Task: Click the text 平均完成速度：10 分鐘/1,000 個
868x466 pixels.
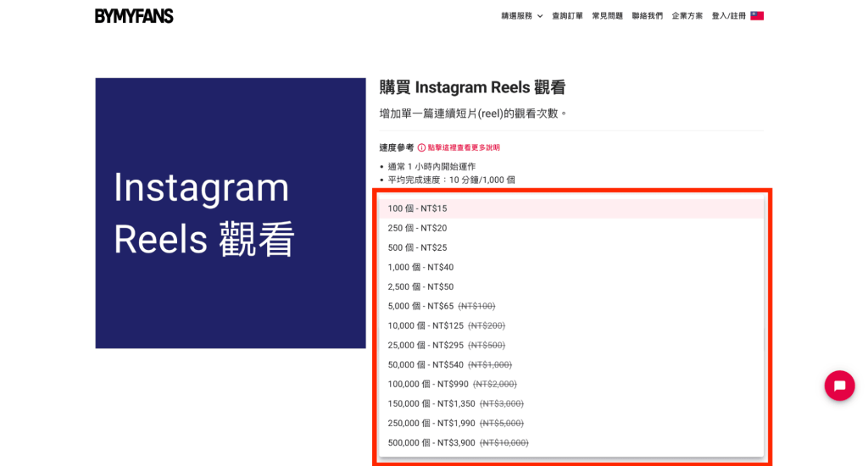Action: 451,180
